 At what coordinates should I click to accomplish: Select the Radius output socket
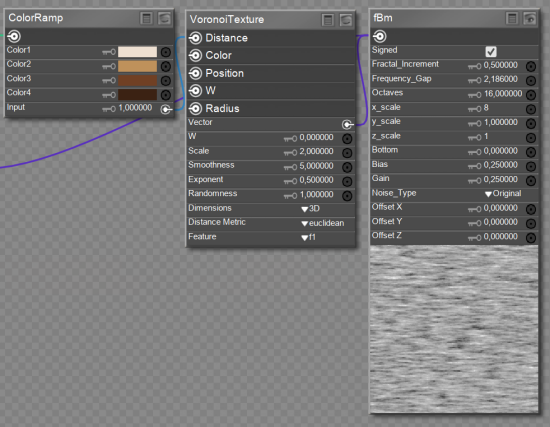(195, 108)
